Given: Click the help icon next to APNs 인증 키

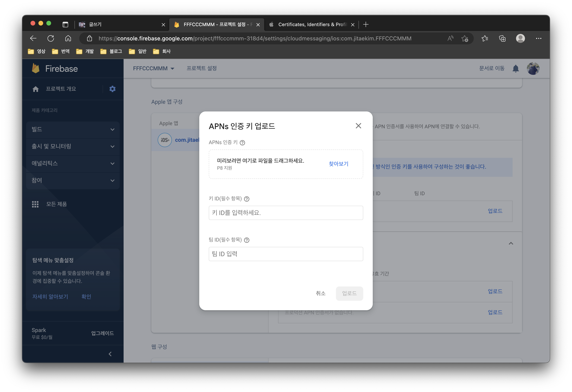Looking at the screenshot, I should [x=242, y=143].
